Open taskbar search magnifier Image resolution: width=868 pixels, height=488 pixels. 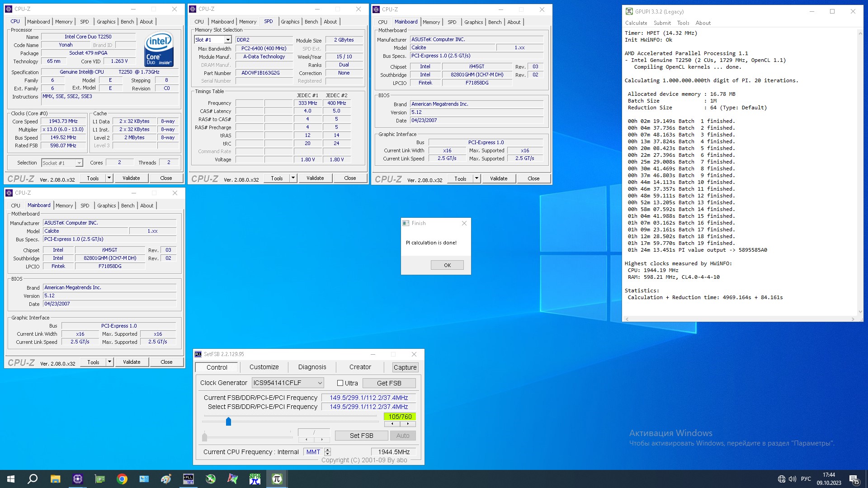click(x=33, y=479)
